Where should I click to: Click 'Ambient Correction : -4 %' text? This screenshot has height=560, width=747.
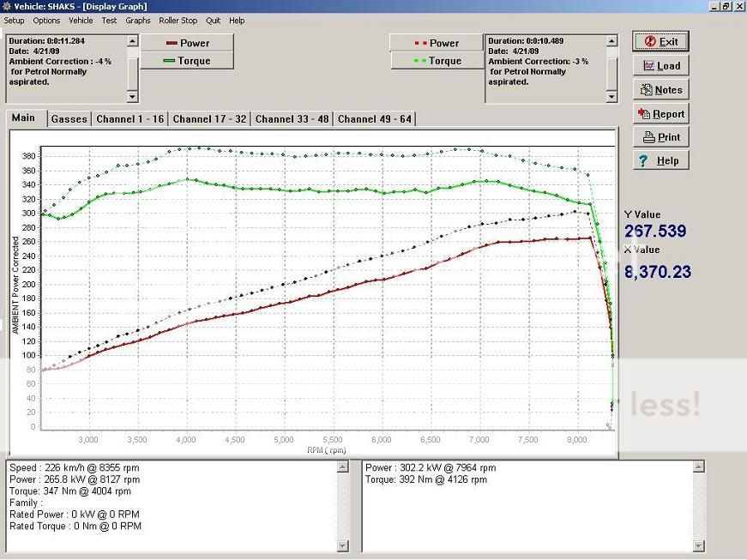(x=60, y=62)
